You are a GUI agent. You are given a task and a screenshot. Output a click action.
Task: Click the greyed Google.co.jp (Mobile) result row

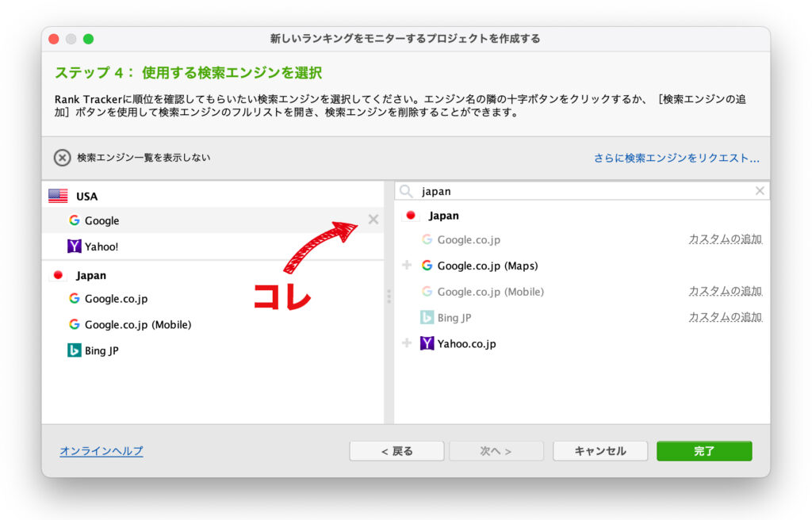(582, 291)
